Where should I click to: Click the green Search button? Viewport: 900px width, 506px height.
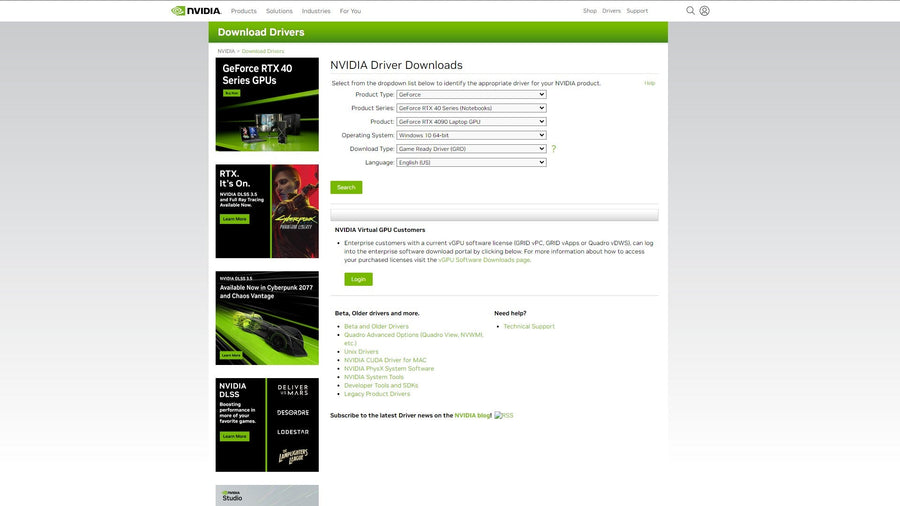coord(346,187)
